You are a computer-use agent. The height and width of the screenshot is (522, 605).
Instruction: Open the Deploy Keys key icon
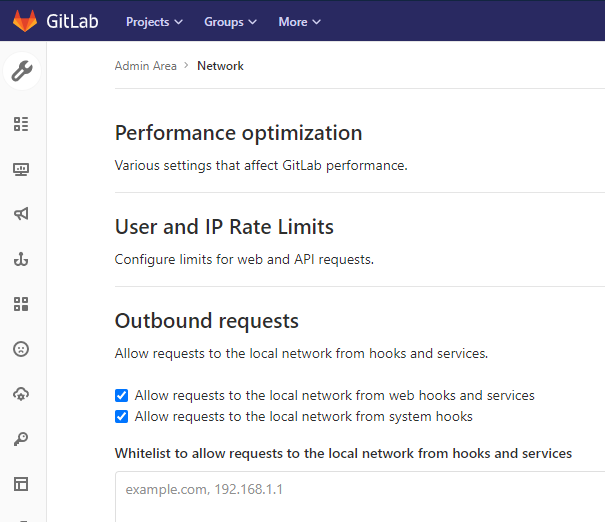click(x=21, y=439)
